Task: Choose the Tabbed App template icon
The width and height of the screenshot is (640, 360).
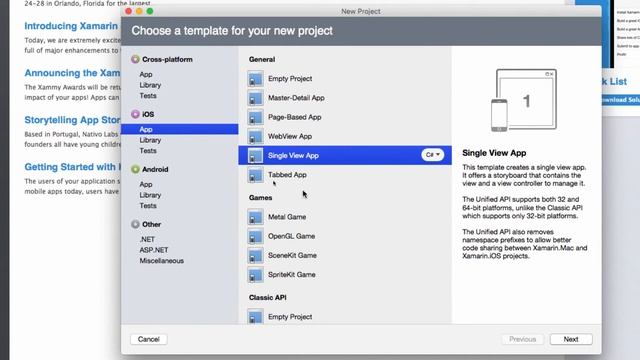Action: (x=256, y=175)
